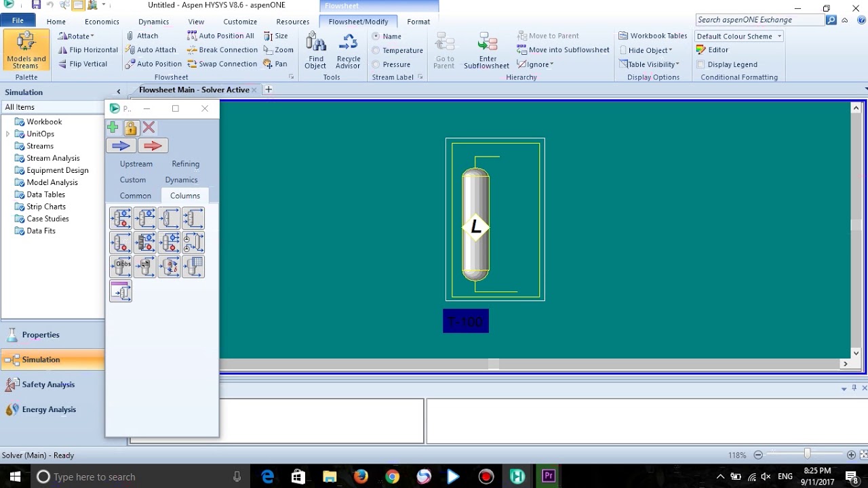Select the reactor icon next to Gibbs
Image resolution: width=868 pixels, height=488 pixels.
point(145,266)
